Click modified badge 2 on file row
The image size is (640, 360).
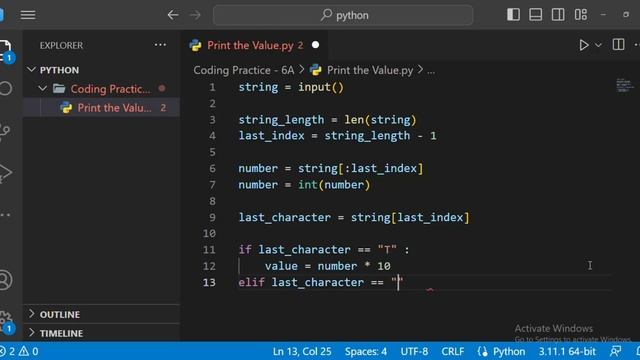(163, 108)
